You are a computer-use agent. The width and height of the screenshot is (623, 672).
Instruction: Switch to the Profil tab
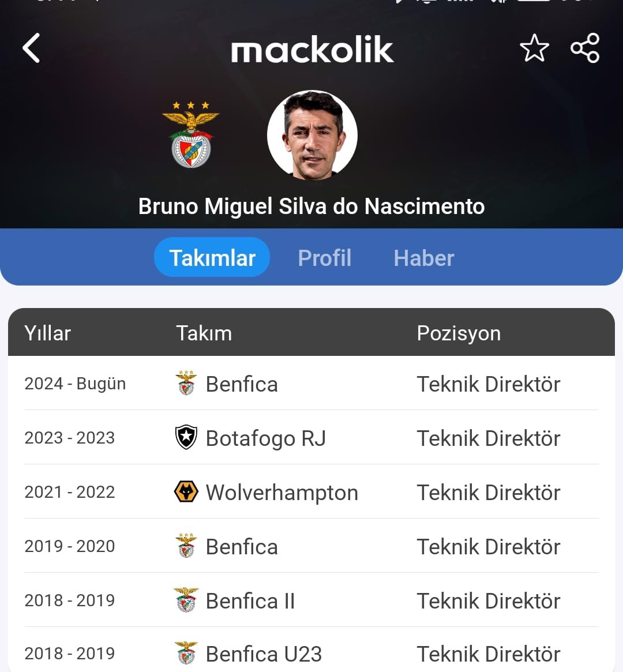[325, 258]
